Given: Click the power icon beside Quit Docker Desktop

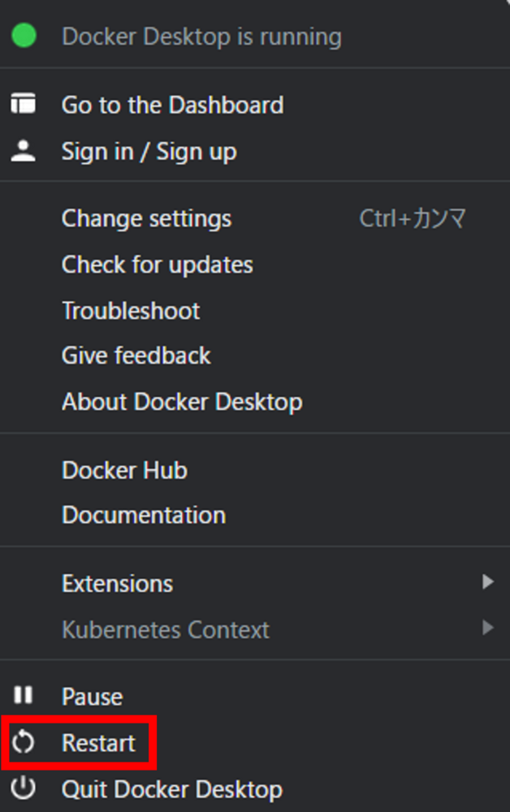Looking at the screenshot, I should coord(22,788).
